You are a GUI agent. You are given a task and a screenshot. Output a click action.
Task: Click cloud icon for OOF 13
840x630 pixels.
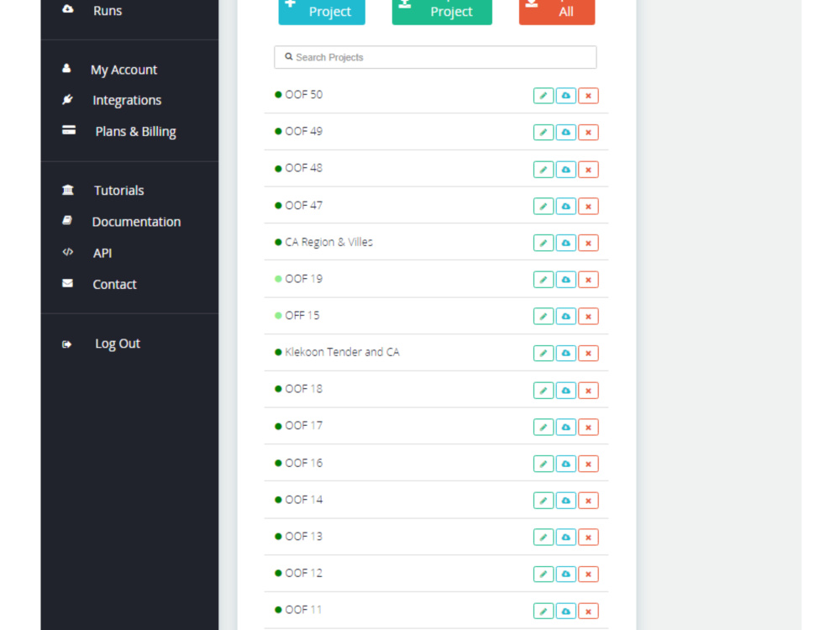pos(565,538)
